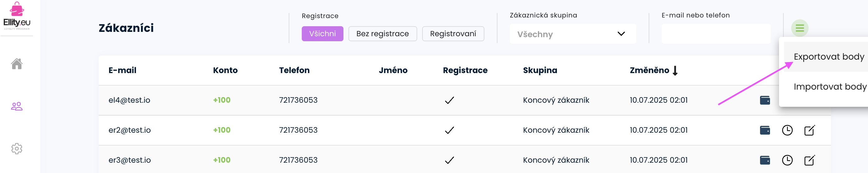Edit customer er3@test.io
868x173 pixels.
coord(810,160)
